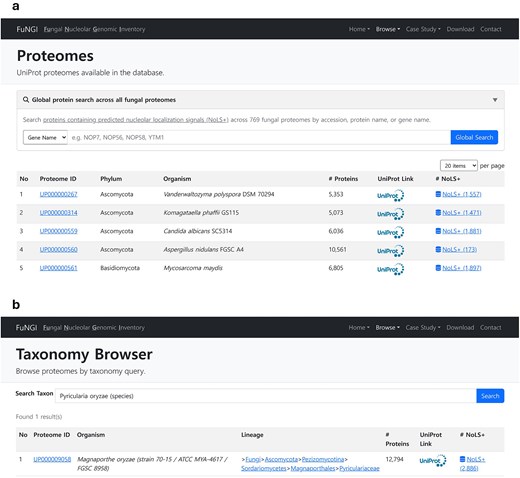Select the 10,561 proteins cell
Image resolution: width=520 pixels, height=478 pixels.
(337, 249)
